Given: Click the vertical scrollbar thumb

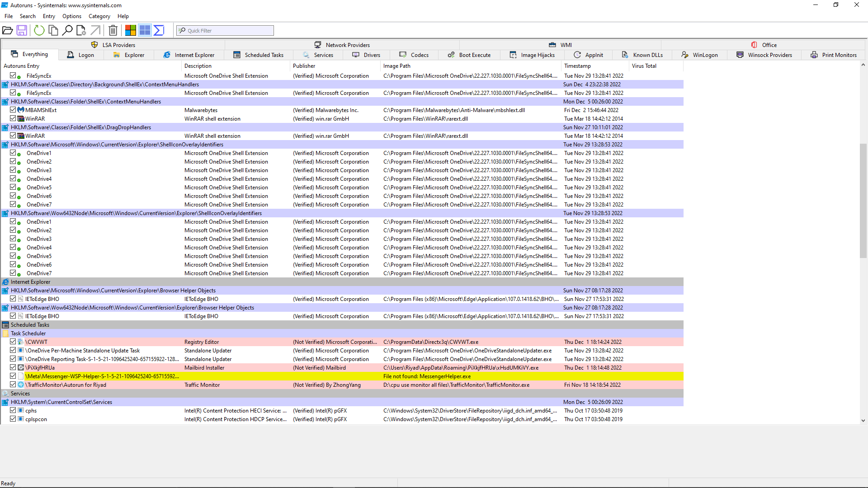Looking at the screenshot, I should click(x=863, y=201).
